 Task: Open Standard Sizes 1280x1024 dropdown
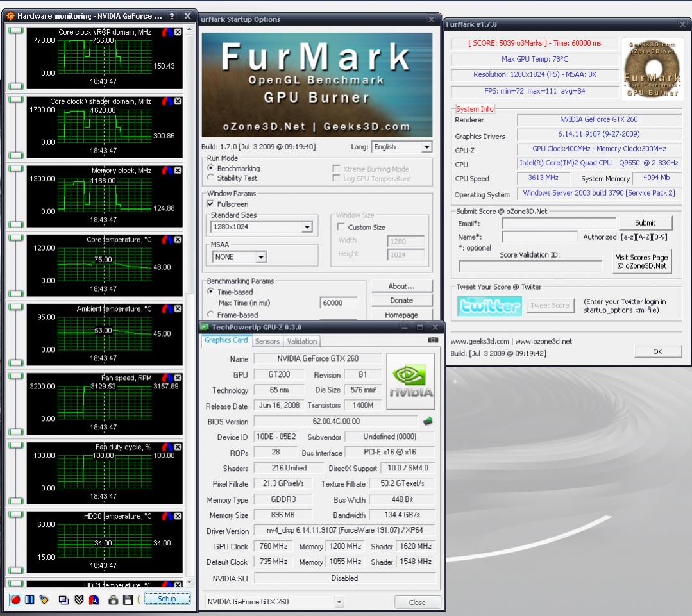(307, 227)
